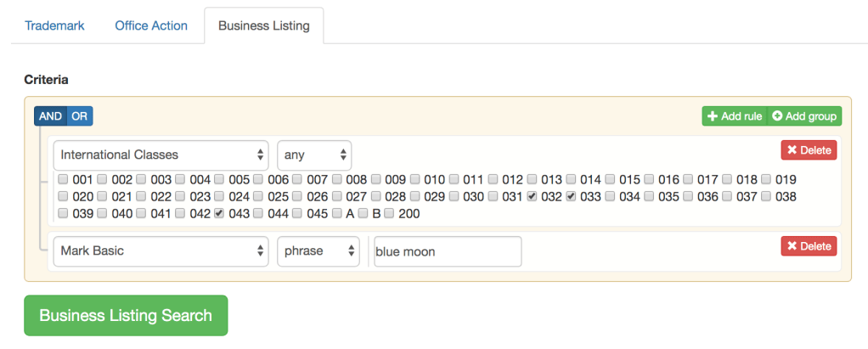Tick the class 200 checkbox
The image size is (868, 349).
pos(389,213)
